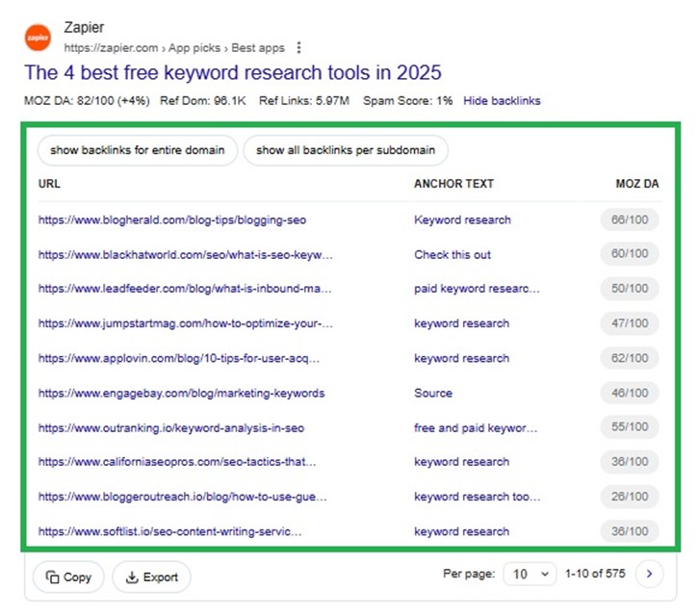Click the 'Source' anchor text
699x616 pixels.
(433, 393)
